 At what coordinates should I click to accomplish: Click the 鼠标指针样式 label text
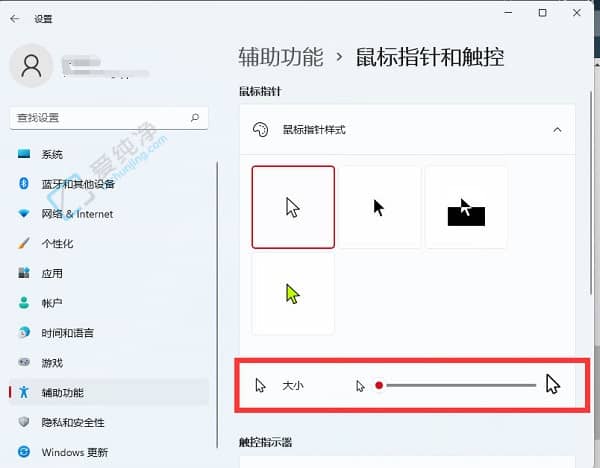[314, 130]
